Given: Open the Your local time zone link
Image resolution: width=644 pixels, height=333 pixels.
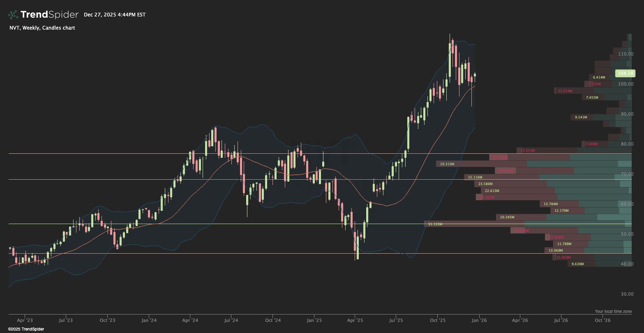Looking at the screenshot, I should pos(613,312).
